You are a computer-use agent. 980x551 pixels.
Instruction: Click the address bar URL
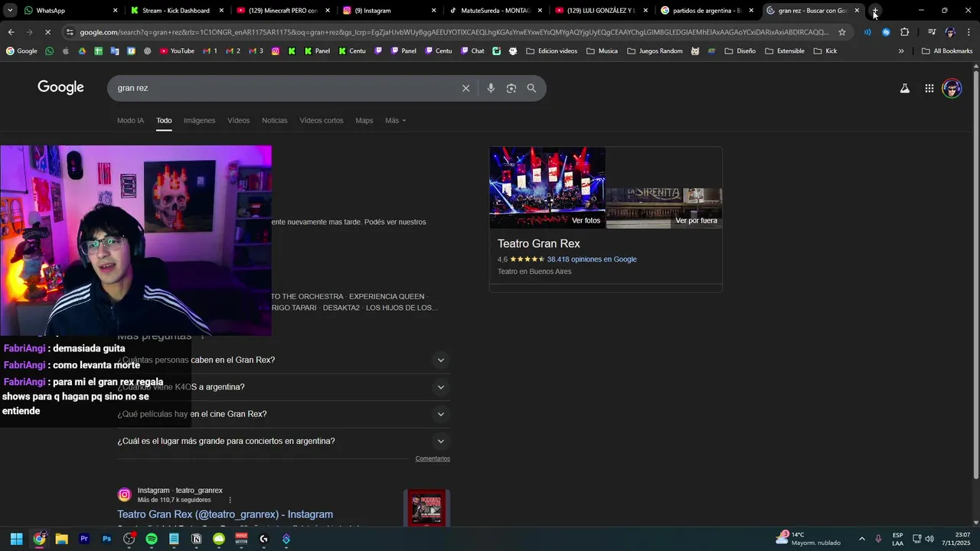tap(453, 32)
